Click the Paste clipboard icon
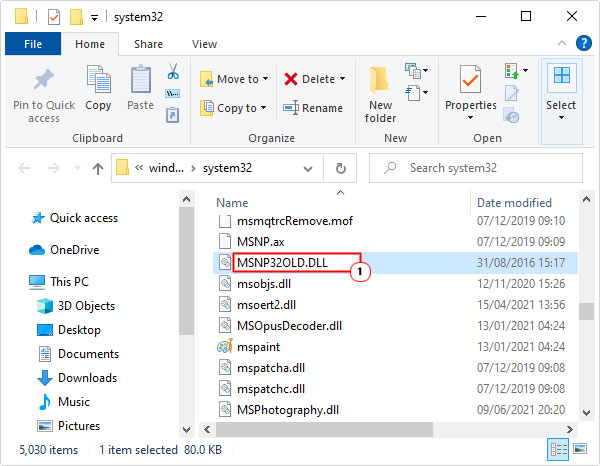This screenshot has height=466, width=600. pos(140,79)
